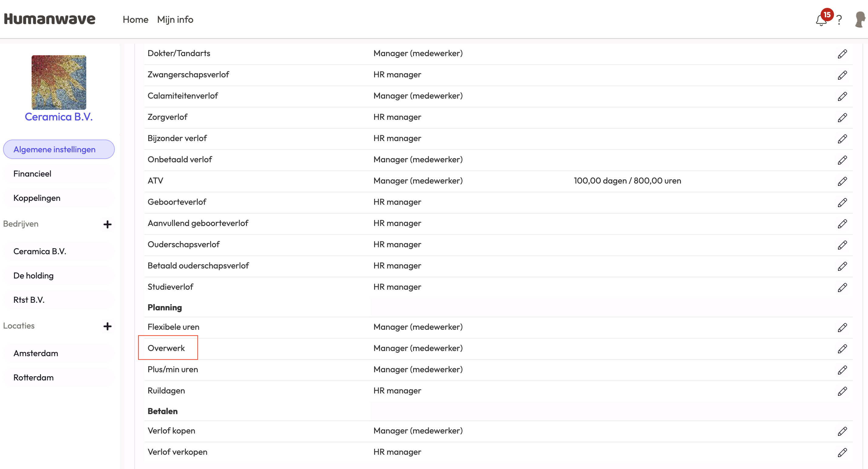Open the Financieel settings section
The height and width of the screenshot is (469, 868).
pyautogui.click(x=32, y=174)
